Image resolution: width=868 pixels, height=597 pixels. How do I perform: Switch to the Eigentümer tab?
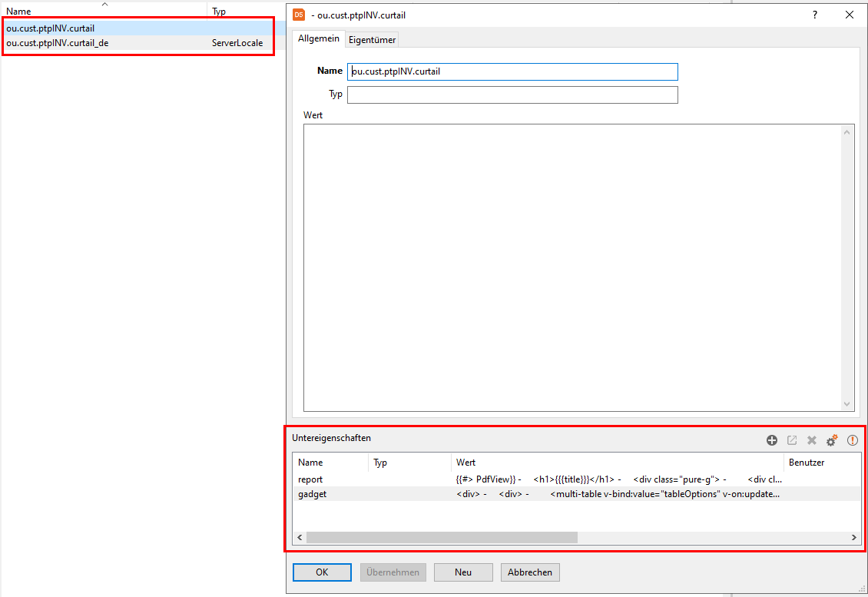(372, 40)
